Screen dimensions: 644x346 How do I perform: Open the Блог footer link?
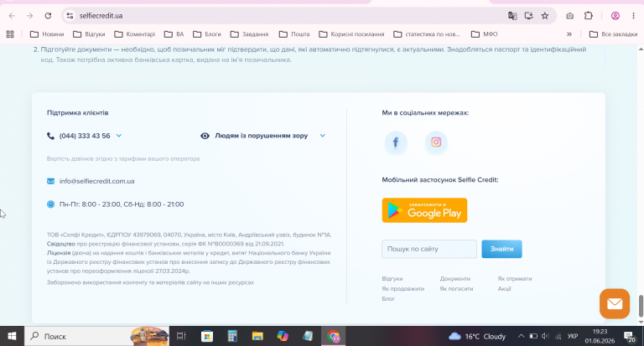pyautogui.click(x=388, y=299)
